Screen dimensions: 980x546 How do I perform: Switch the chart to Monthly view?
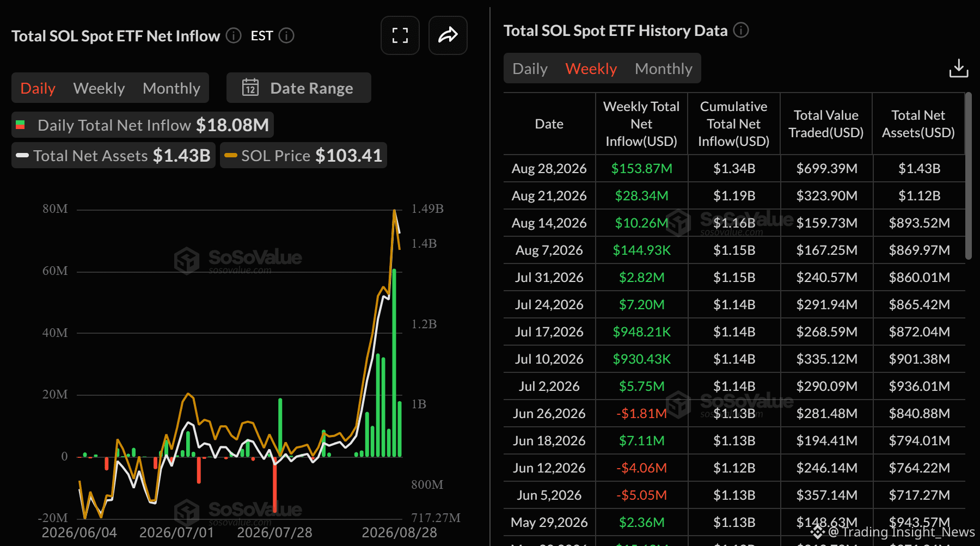(171, 88)
